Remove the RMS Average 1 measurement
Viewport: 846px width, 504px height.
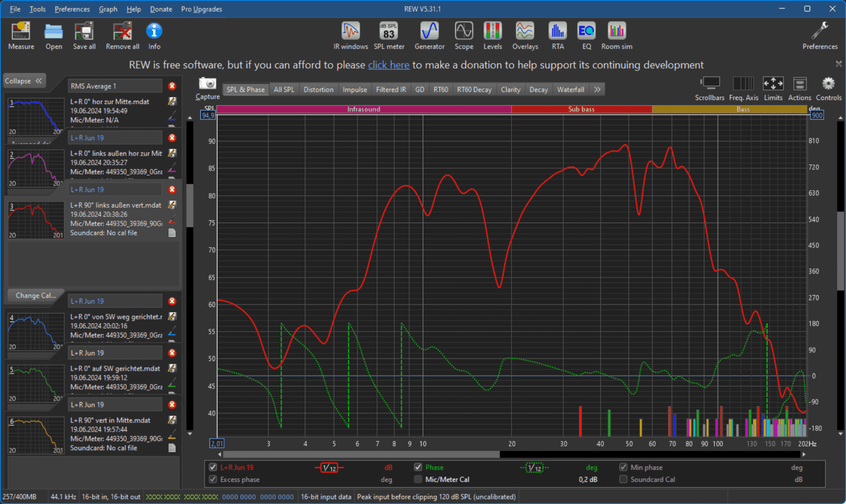tap(172, 86)
